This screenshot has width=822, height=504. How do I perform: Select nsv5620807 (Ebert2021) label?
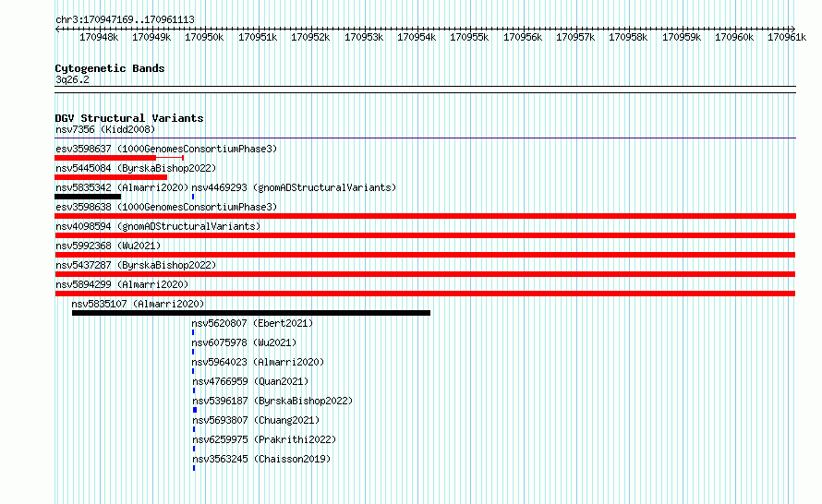click(x=252, y=323)
